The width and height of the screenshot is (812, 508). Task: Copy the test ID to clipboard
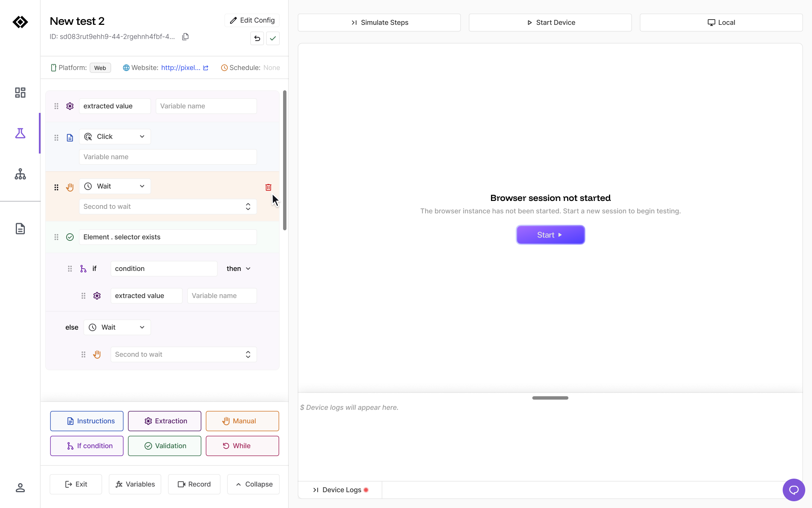185,37
